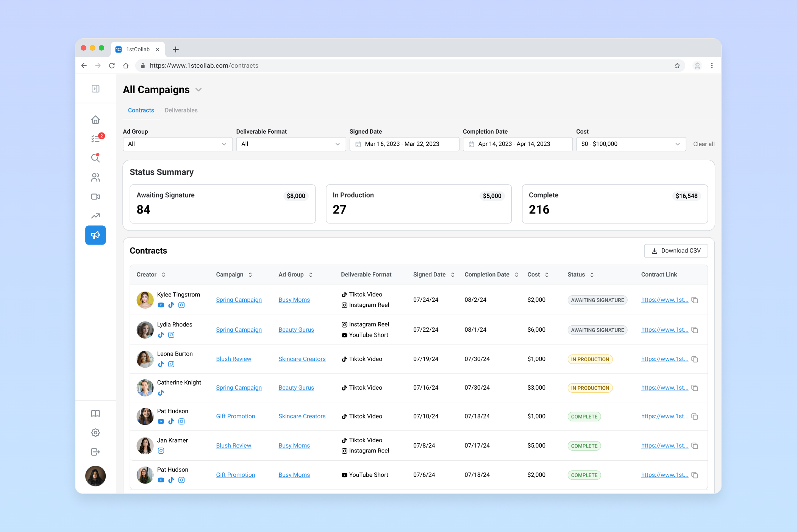This screenshot has height=532, width=797.
Task: Copy contract link for Kylee Tingstrom
Action: coord(695,300)
